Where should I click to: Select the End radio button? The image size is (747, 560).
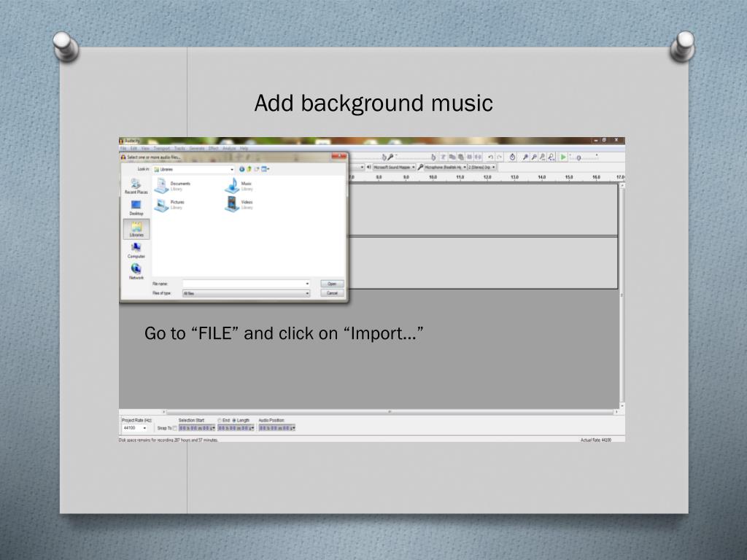220,421
